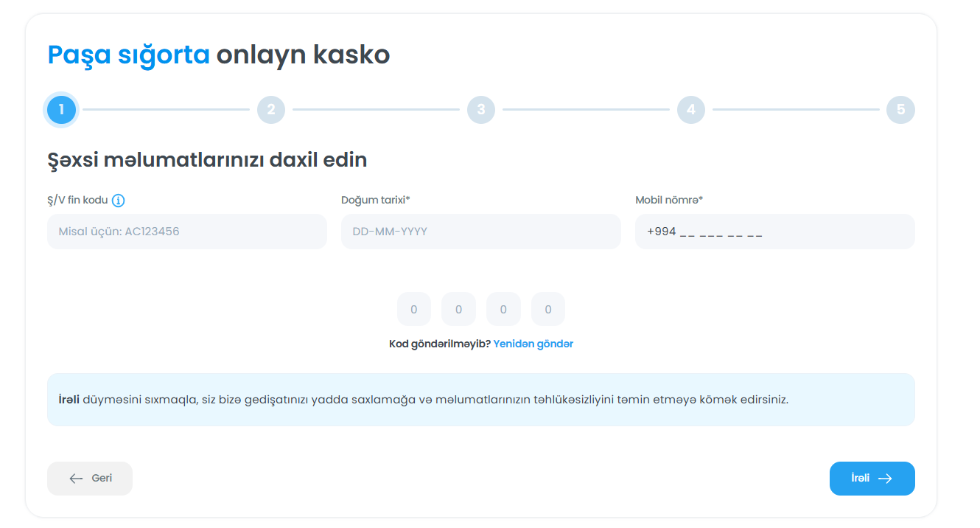This screenshot has width=980, height=528.
Task: Click the right arrow icon in İrəli button
Action: click(885, 479)
